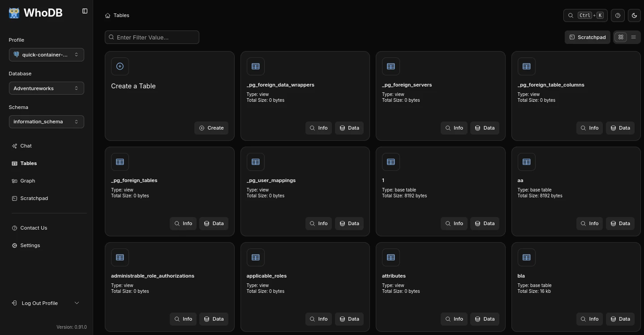Click the home icon in the breadcrumb

(x=107, y=15)
